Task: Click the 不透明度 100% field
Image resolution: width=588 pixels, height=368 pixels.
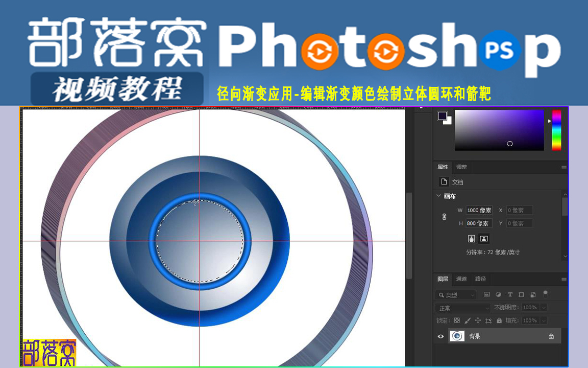Action: [x=530, y=308]
